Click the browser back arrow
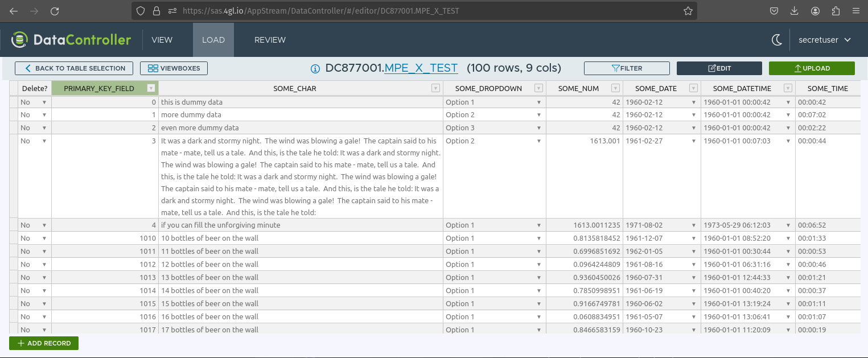The image size is (868, 358). [x=14, y=11]
